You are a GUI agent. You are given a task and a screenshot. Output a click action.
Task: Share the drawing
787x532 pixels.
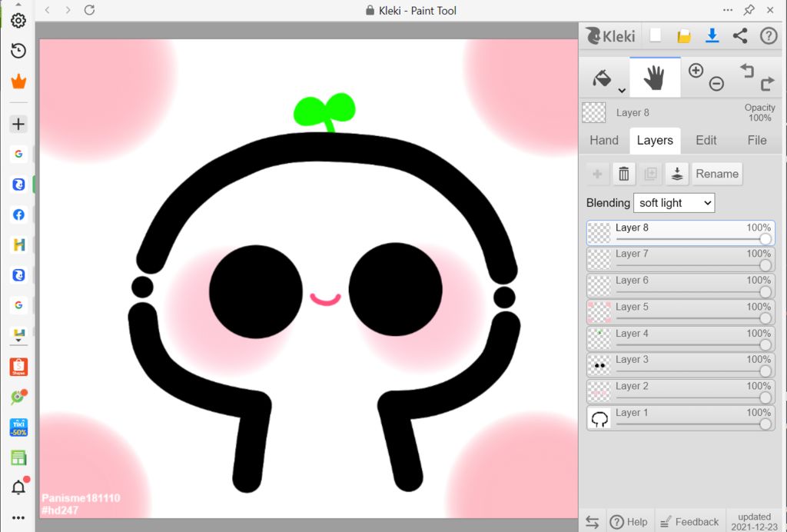[740, 35]
